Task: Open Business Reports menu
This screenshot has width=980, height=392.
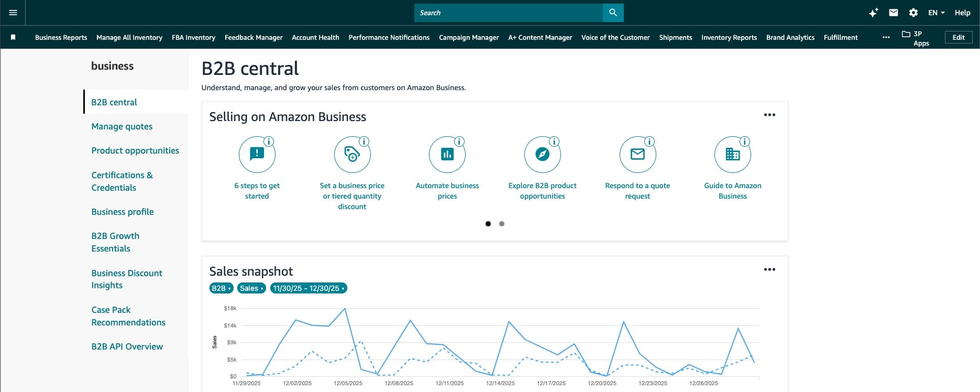Action: click(x=61, y=37)
